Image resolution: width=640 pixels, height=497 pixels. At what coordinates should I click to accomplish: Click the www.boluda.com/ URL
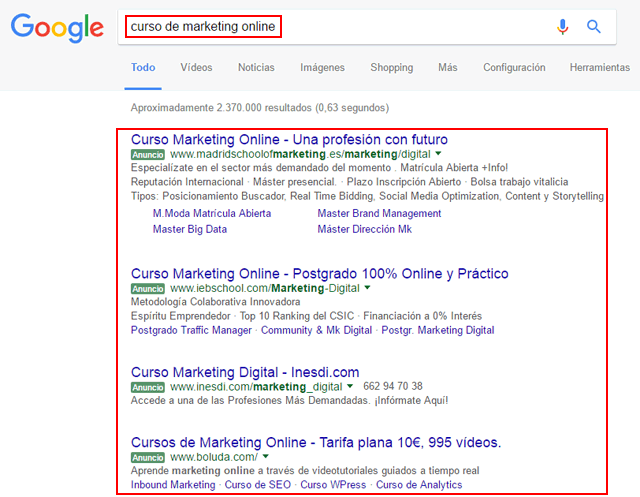click(214, 457)
